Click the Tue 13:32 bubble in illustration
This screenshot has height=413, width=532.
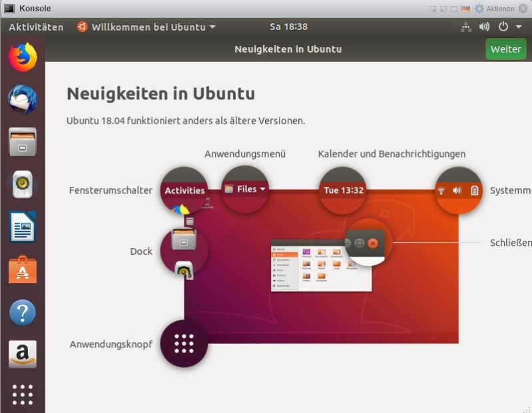pos(343,190)
